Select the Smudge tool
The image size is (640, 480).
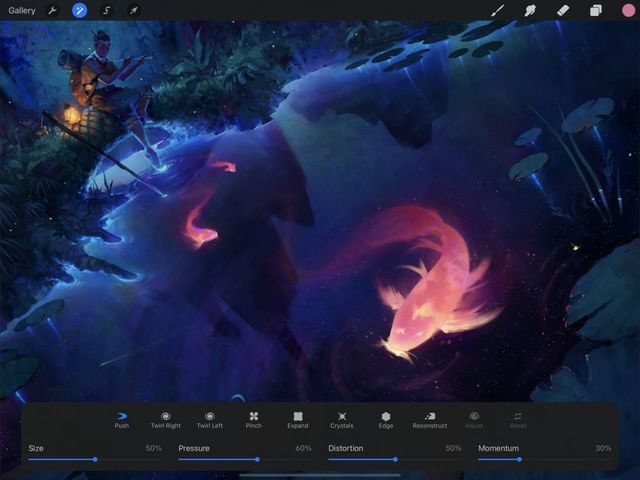coord(530,11)
